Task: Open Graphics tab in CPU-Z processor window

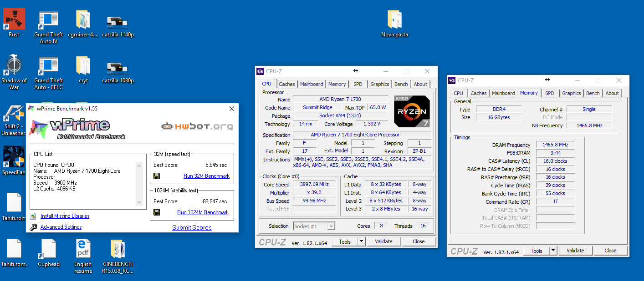Action: tap(379, 84)
